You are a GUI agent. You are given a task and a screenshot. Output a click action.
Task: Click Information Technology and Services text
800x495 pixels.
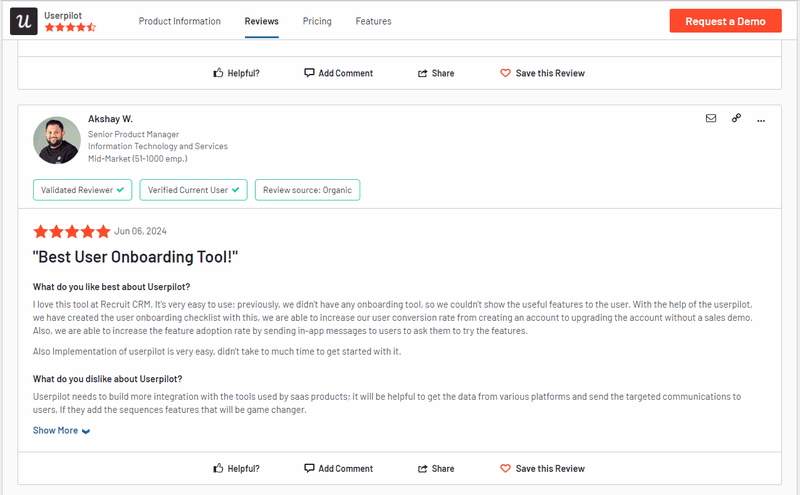pyautogui.click(x=158, y=146)
